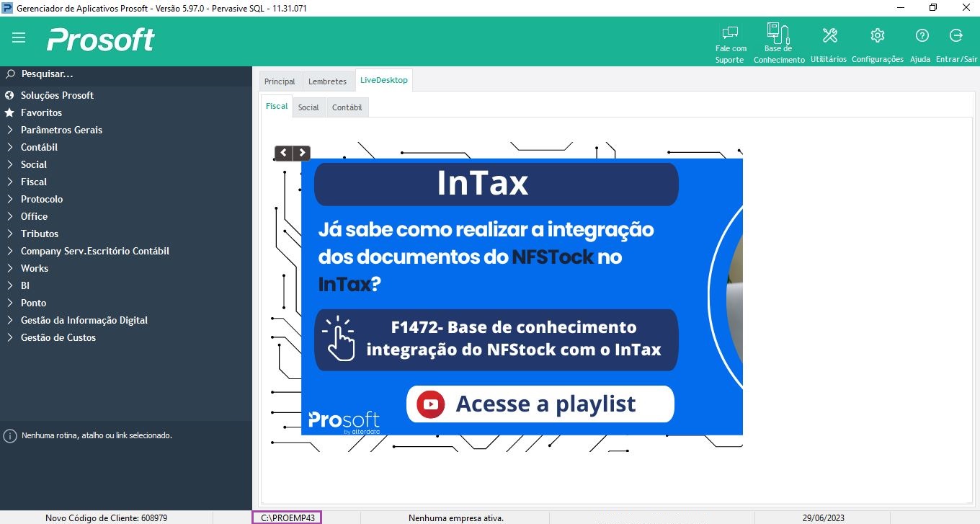Select Gestão da Informação Digital item
This screenshot has height=524, width=980.
(x=84, y=320)
